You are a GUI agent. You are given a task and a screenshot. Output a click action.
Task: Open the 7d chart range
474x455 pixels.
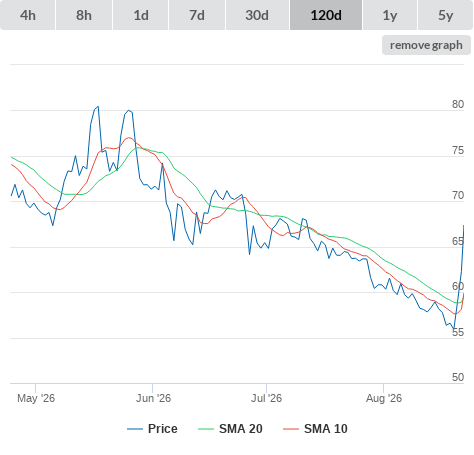point(197,15)
